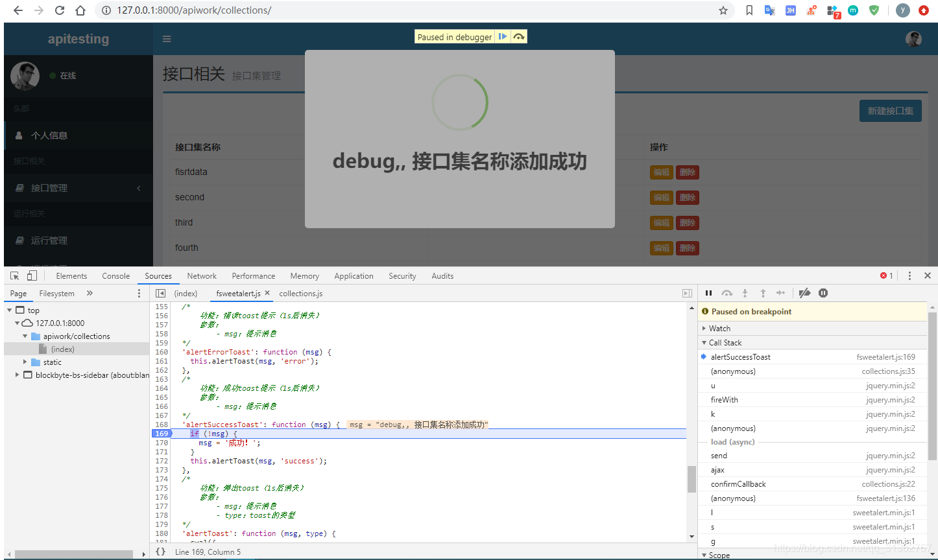Click the 编辑 button for fisrtdata row

pos(661,172)
